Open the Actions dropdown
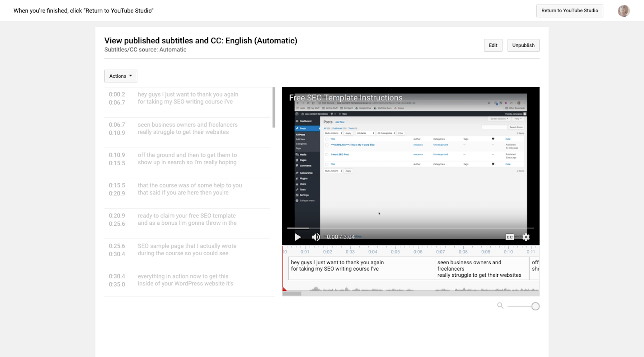 click(121, 76)
